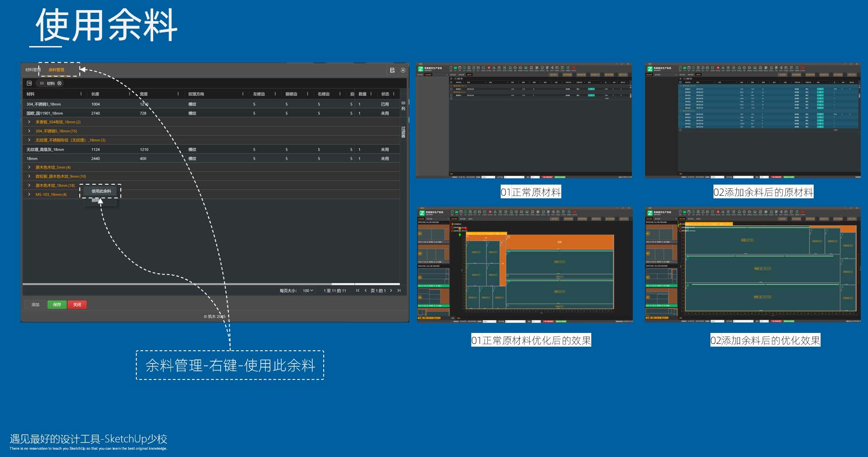This screenshot has width=868, height=457.
Task: Remove the 材料 grouping chip with its X icon
Action: [x=59, y=83]
